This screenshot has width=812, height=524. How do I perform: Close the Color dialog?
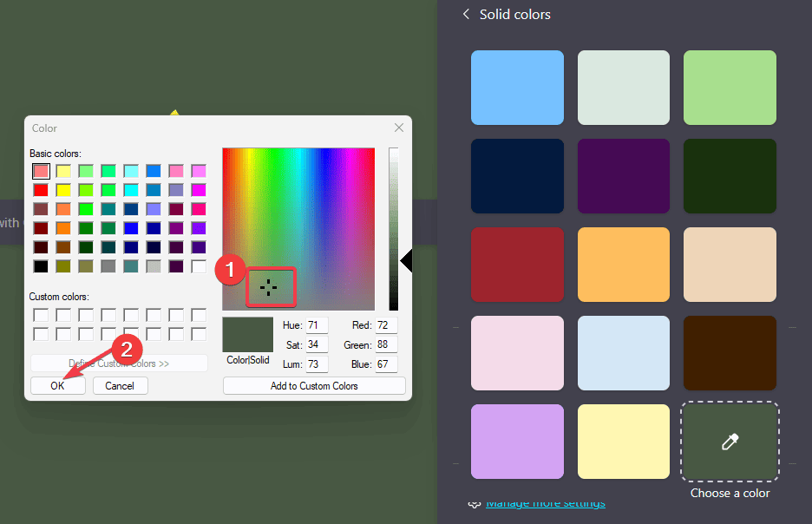(x=399, y=128)
